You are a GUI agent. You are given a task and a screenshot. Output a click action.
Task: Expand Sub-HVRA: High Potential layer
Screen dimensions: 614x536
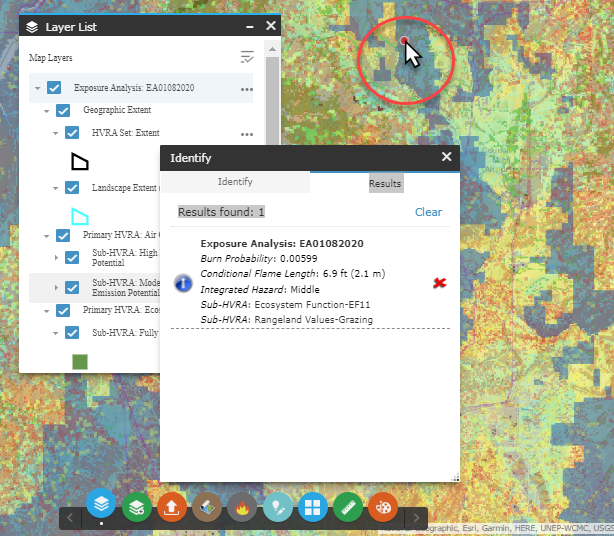56,257
